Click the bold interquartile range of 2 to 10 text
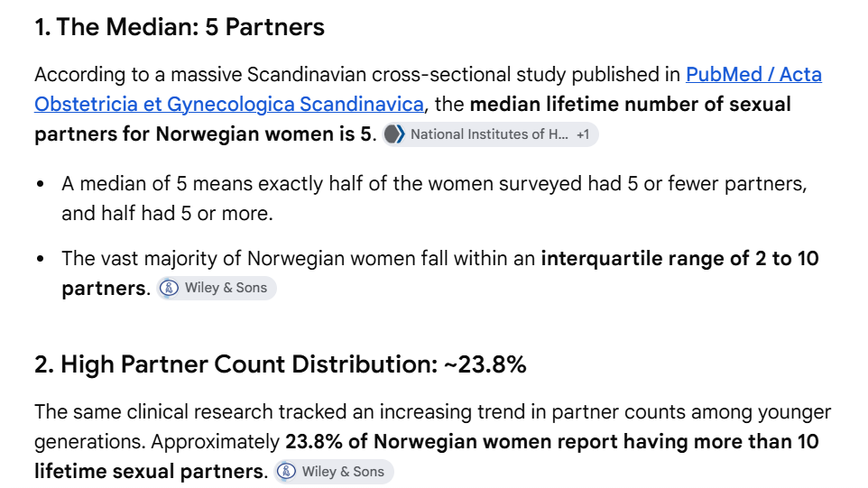 pos(679,259)
